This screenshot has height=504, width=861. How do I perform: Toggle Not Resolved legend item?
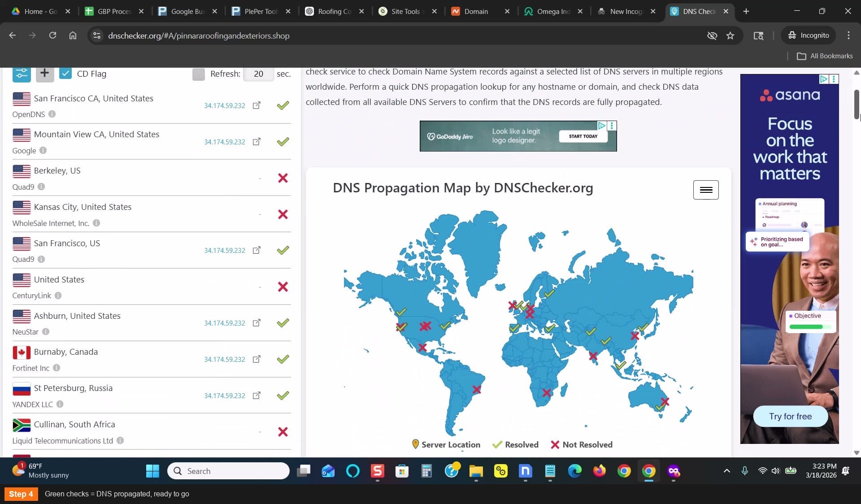(x=581, y=444)
